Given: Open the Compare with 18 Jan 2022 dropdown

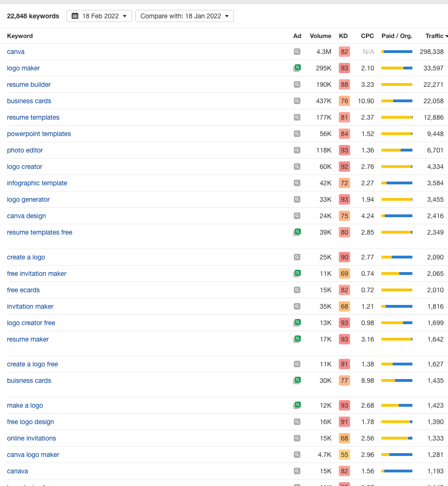Looking at the screenshot, I should click(x=185, y=16).
